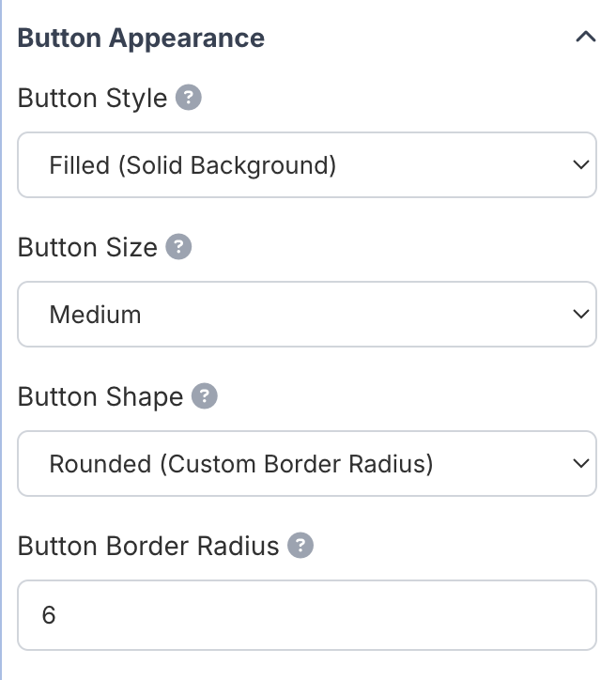Click the Button Style label text
616x680 pixels.
click(x=92, y=98)
